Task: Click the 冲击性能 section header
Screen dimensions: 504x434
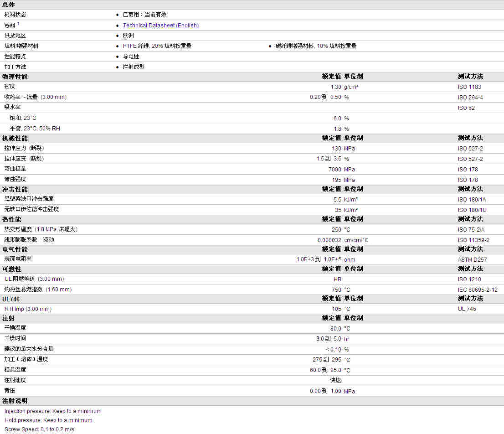Action: (15, 189)
